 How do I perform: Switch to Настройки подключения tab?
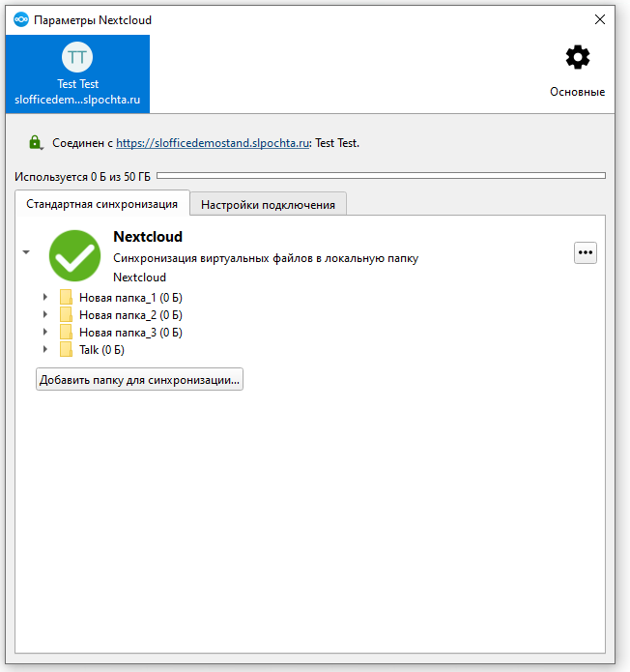[x=268, y=204]
